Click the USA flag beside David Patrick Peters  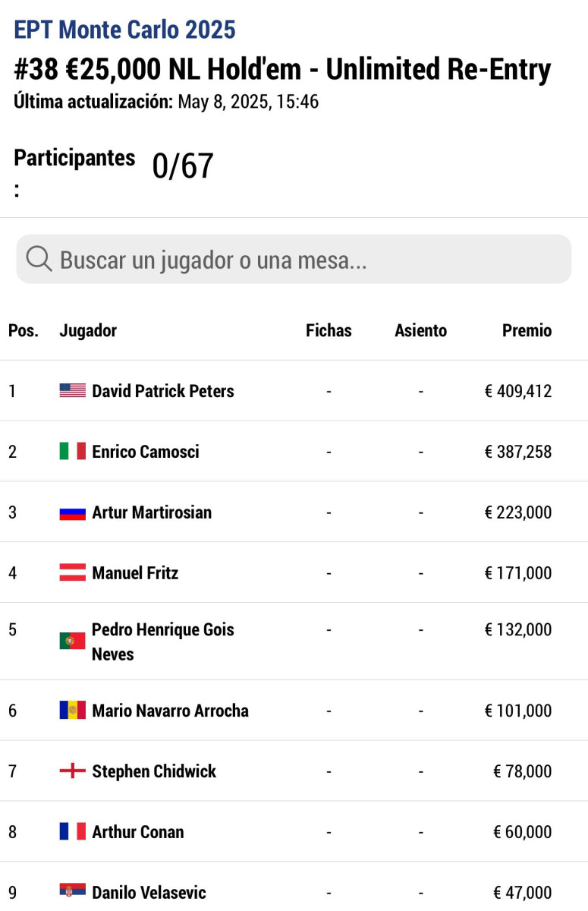pyautogui.click(x=73, y=391)
